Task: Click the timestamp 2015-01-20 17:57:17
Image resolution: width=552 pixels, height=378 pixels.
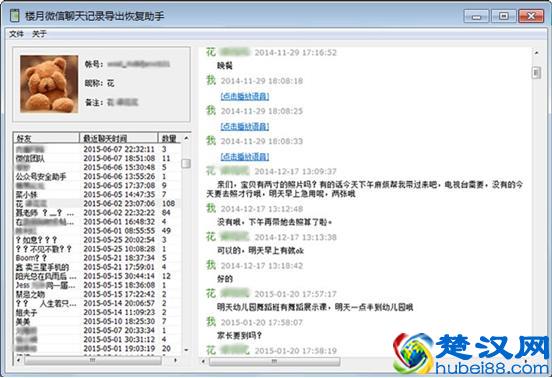Action: 295,294
